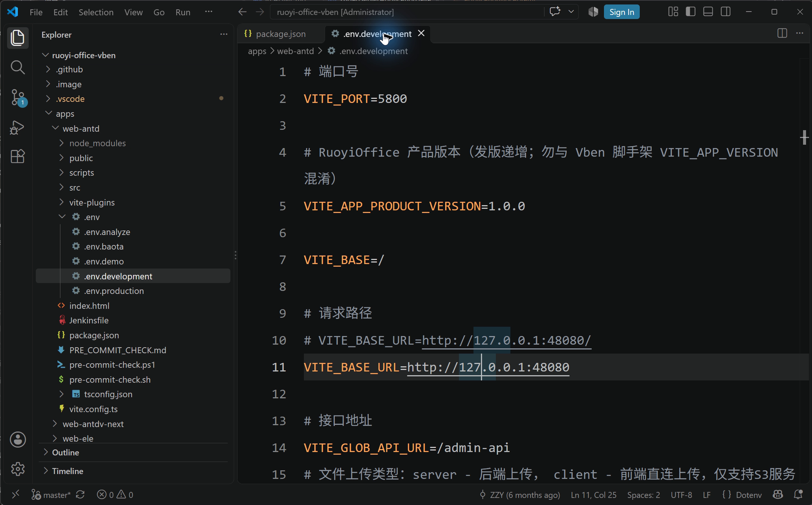
Task: Open the File menu
Action: click(x=36, y=12)
